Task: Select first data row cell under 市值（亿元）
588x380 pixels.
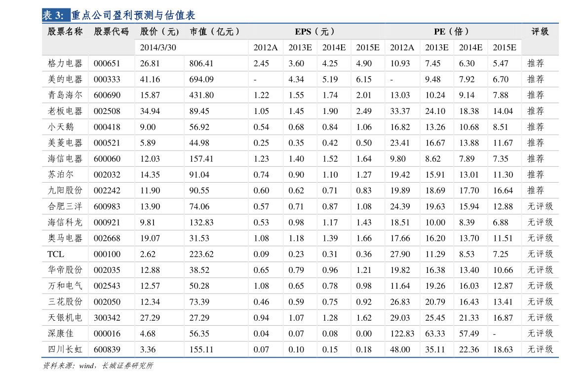Action: pos(216,63)
